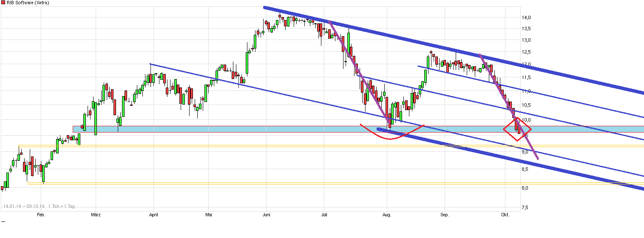Select the 'Aug.' month label
The width and height of the screenshot is (644, 238).
point(387,215)
